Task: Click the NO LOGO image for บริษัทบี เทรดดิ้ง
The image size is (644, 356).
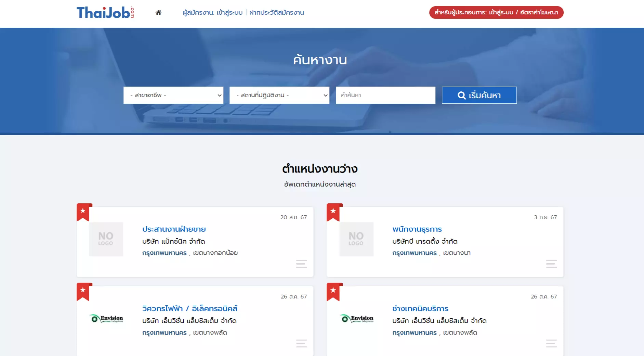Action: (356, 239)
